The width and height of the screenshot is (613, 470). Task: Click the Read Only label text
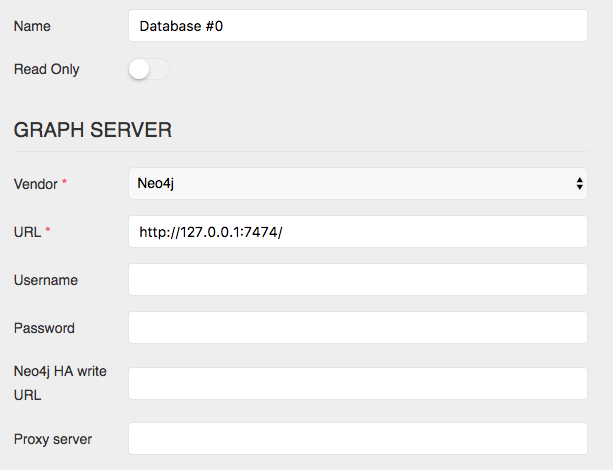(47, 69)
